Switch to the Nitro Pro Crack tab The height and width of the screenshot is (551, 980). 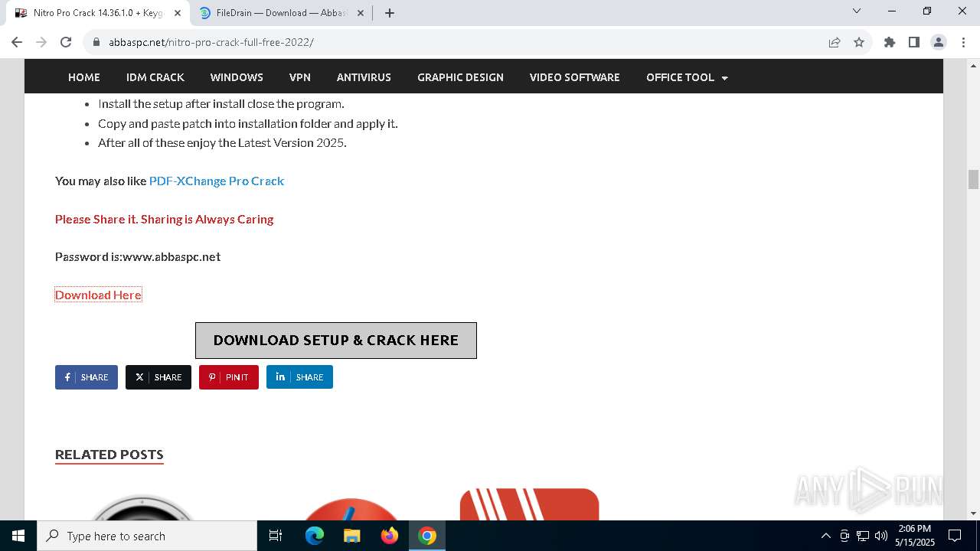pyautogui.click(x=98, y=13)
